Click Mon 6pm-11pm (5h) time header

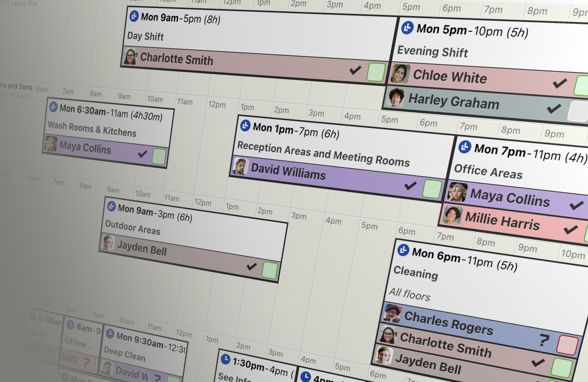[465, 259]
